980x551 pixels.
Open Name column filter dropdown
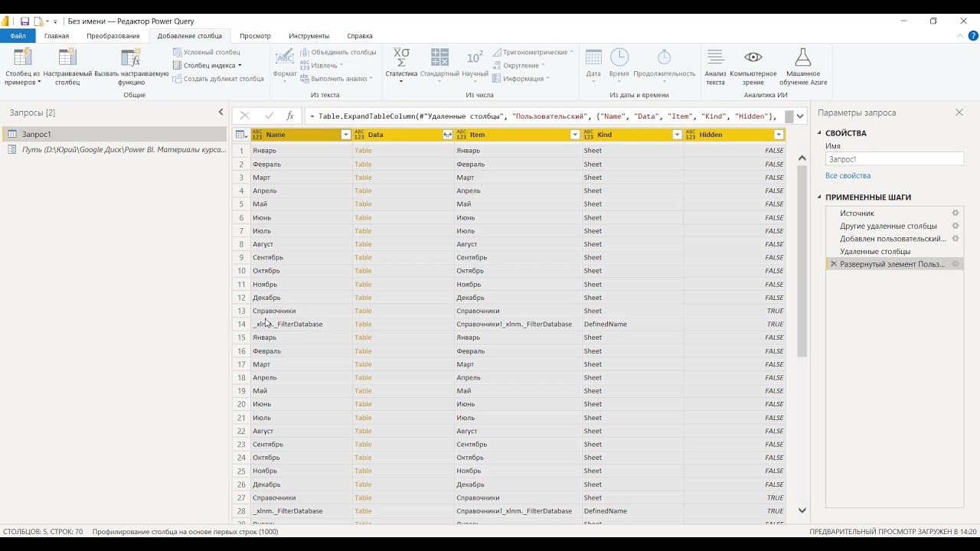tap(345, 135)
